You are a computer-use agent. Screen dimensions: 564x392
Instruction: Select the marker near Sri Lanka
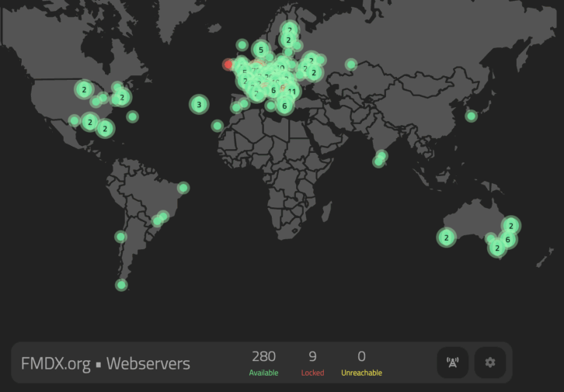coord(379,161)
